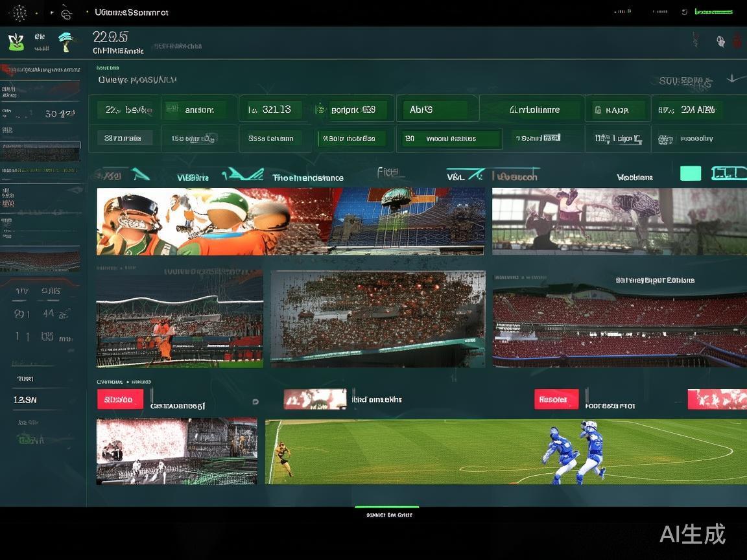747x560 pixels.
Task: Click the red icon at header's far right
Action: click(x=737, y=41)
